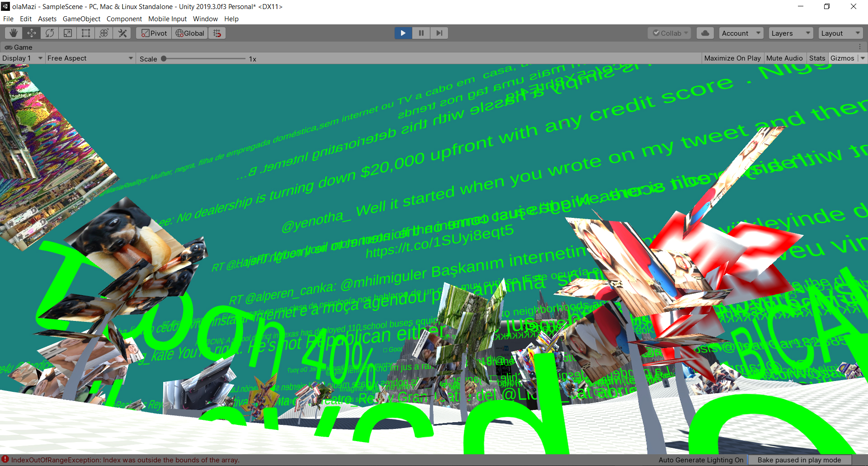Select the Rotate tool
Viewport: 868px width, 466px height.
[x=50, y=33]
